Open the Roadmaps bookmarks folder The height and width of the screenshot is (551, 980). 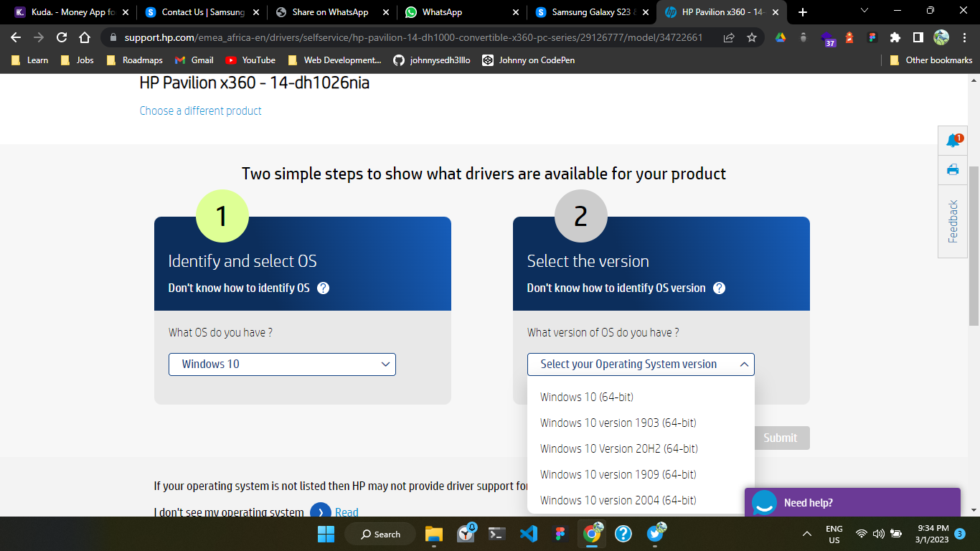134,60
